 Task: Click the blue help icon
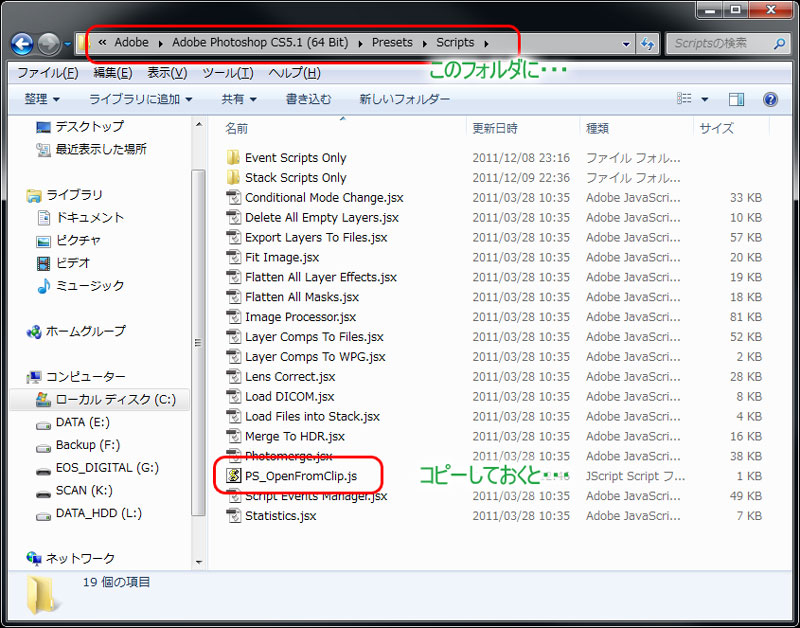point(770,99)
